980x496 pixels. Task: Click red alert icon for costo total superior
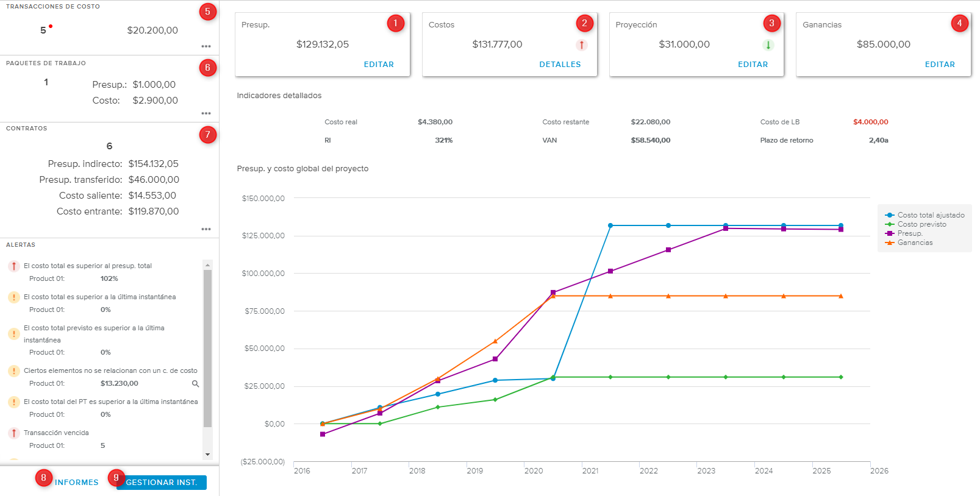pyautogui.click(x=14, y=266)
